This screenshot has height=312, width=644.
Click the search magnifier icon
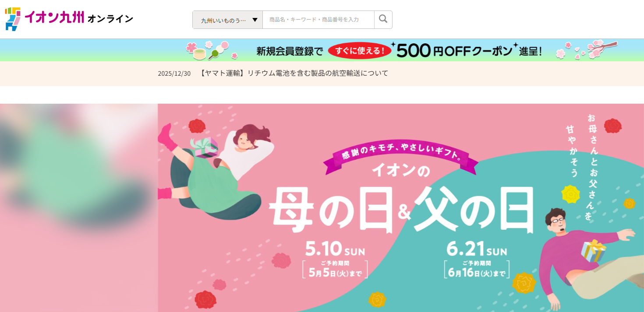pos(383,19)
